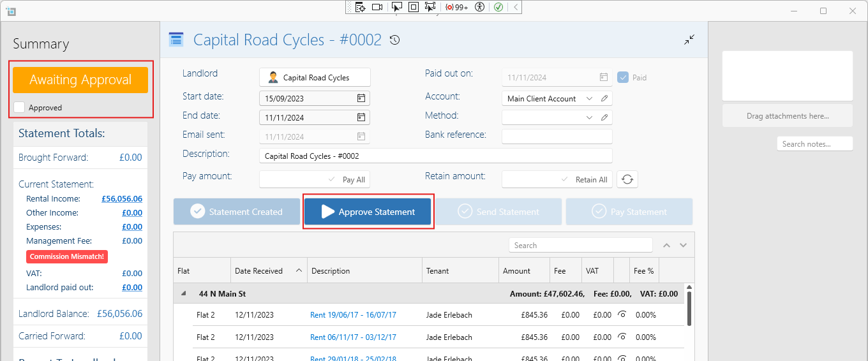Viewport: 868px width, 361px height.
Task: Toggle the Paid checkbox
Action: point(624,77)
